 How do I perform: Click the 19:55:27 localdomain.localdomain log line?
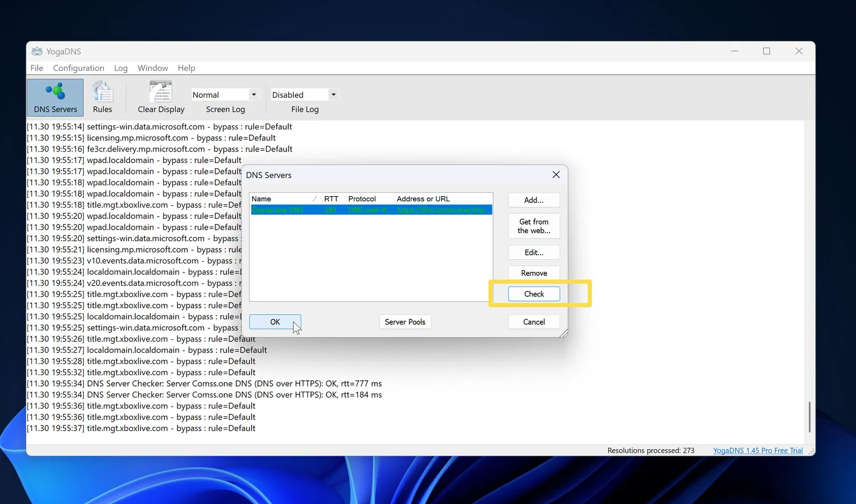tap(147, 350)
